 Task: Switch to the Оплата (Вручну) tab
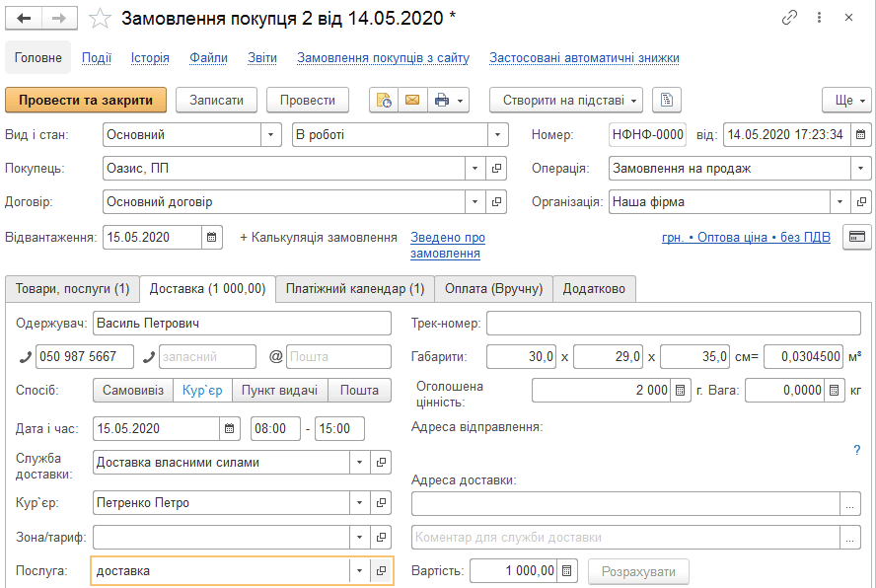[x=494, y=289]
